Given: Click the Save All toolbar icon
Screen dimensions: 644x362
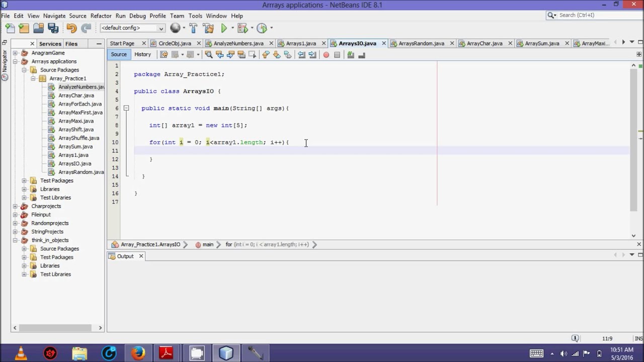Looking at the screenshot, I should coord(53,28).
